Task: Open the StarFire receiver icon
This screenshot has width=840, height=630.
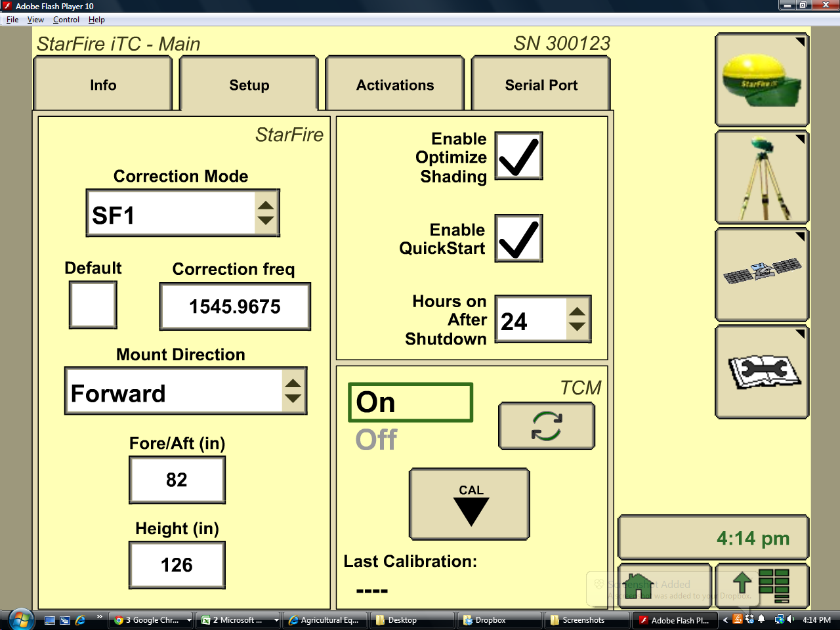Action: 762,80
